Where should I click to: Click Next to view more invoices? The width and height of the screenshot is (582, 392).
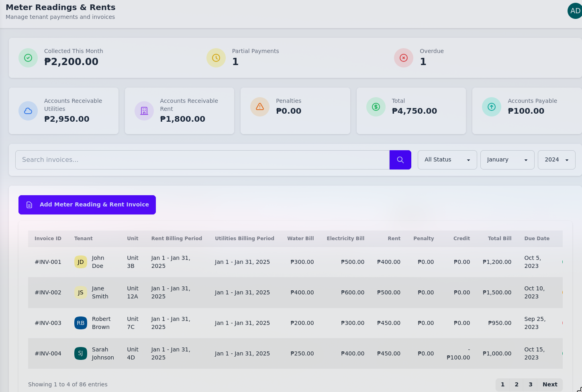pyautogui.click(x=550, y=384)
